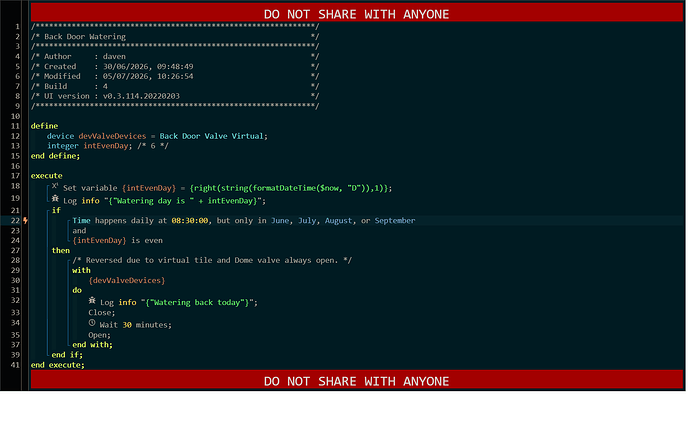This screenshot has height=430, width=690.
Task: Click the Set variable icon on line 18
Action: pos(55,186)
